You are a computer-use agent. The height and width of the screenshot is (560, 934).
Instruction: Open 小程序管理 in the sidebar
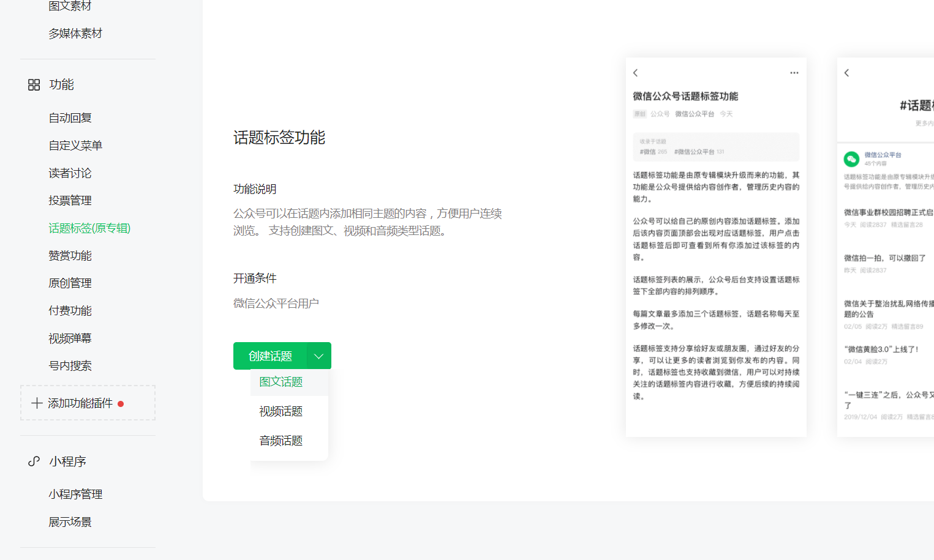point(76,495)
